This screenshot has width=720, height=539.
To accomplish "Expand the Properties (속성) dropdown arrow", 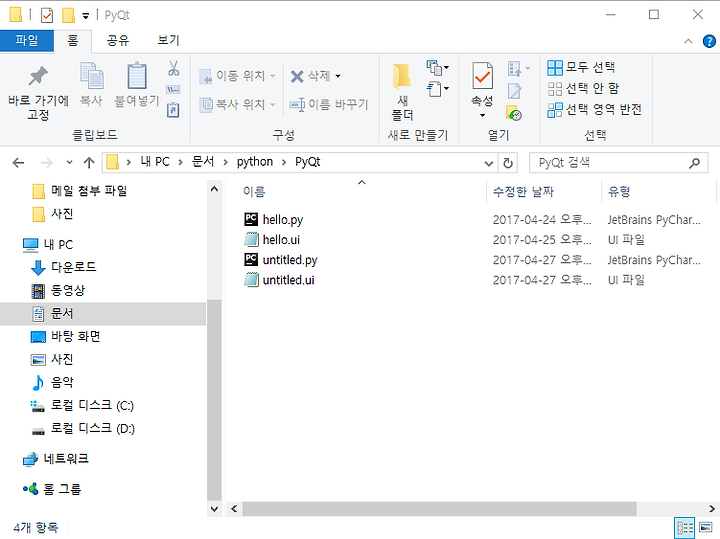I will point(483,116).
